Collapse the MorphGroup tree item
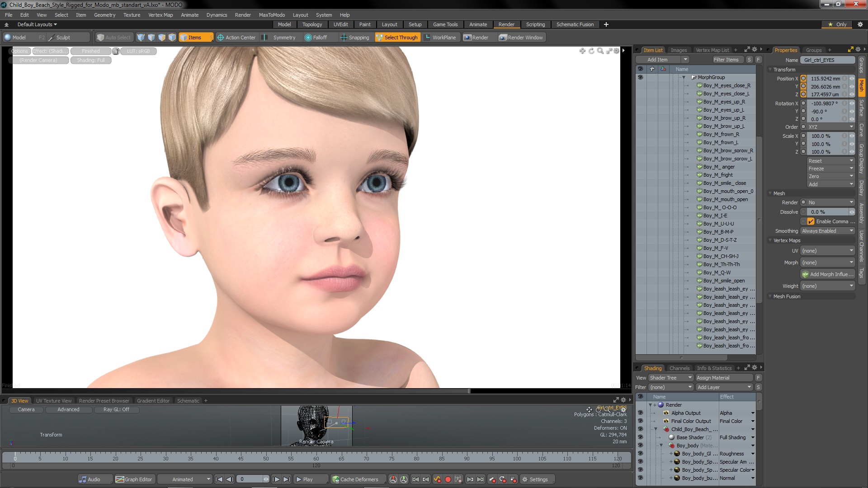Image resolution: width=868 pixels, height=488 pixels. point(684,77)
